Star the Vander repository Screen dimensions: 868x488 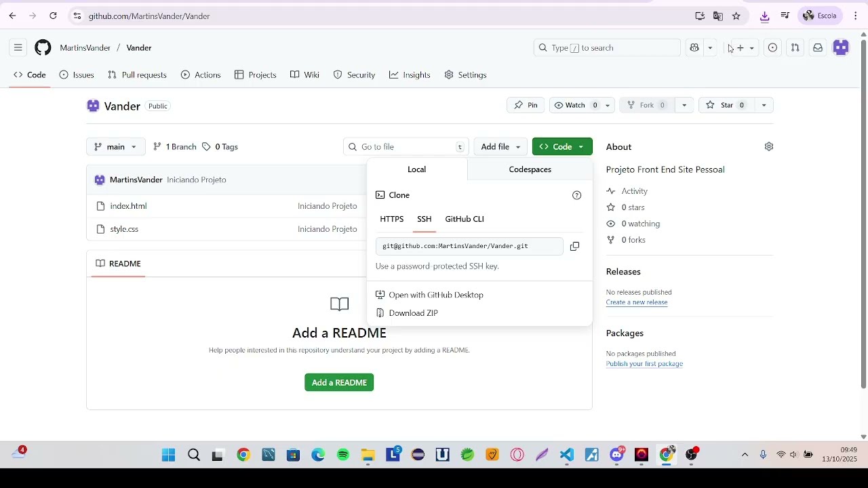pyautogui.click(x=726, y=105)
